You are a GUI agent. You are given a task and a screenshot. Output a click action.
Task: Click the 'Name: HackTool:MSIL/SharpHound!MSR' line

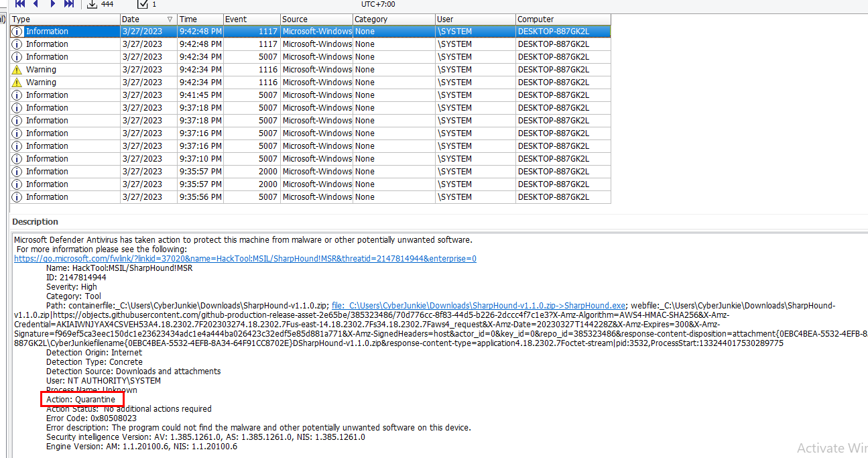click(x=119, y=268)
